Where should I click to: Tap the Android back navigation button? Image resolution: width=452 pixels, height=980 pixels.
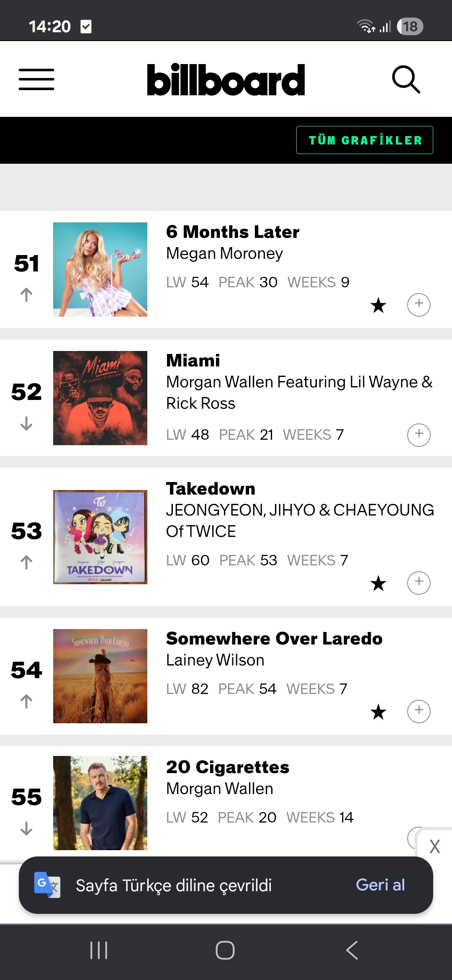coord(352,950)
